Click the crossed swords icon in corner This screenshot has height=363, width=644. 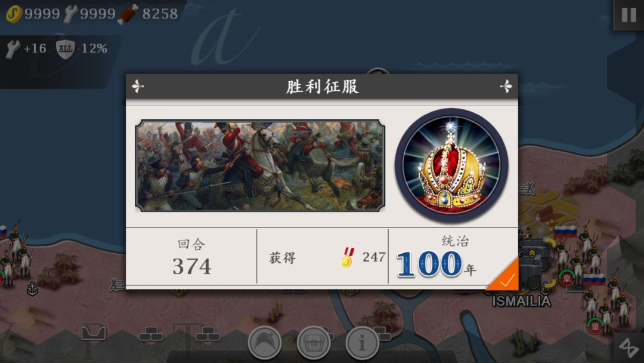tap(628, 348)
